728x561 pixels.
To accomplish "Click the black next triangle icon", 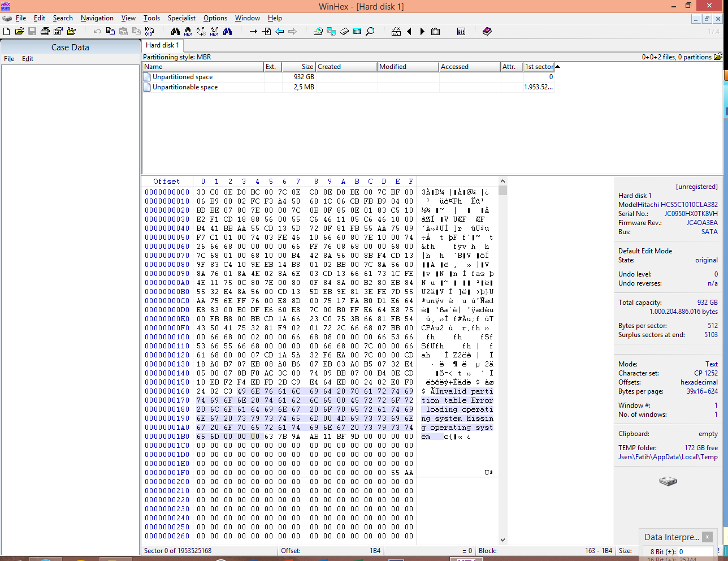I will click(422, 32).
